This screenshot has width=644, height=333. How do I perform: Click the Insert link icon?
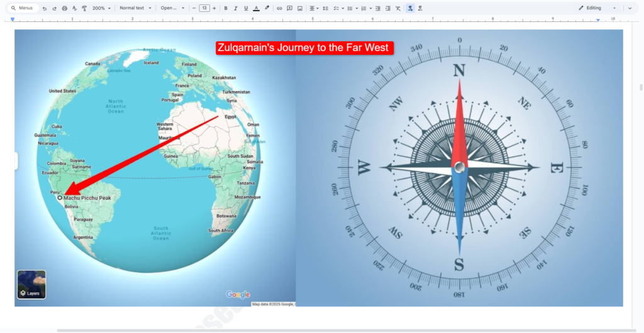279,8
